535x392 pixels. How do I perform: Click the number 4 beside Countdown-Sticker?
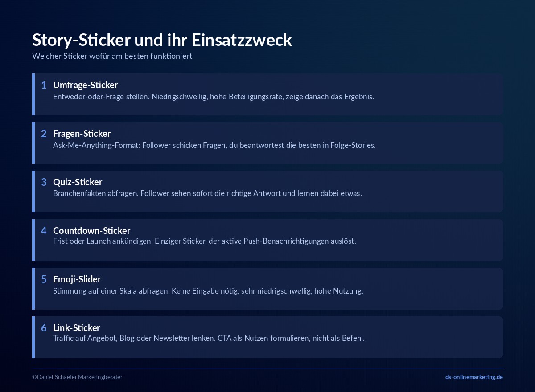coord(44,231)
